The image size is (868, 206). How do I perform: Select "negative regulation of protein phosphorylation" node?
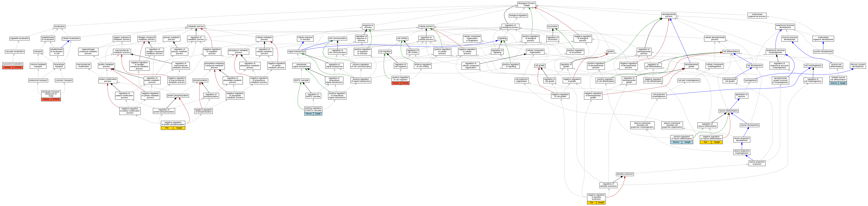(x=173, y=124)
